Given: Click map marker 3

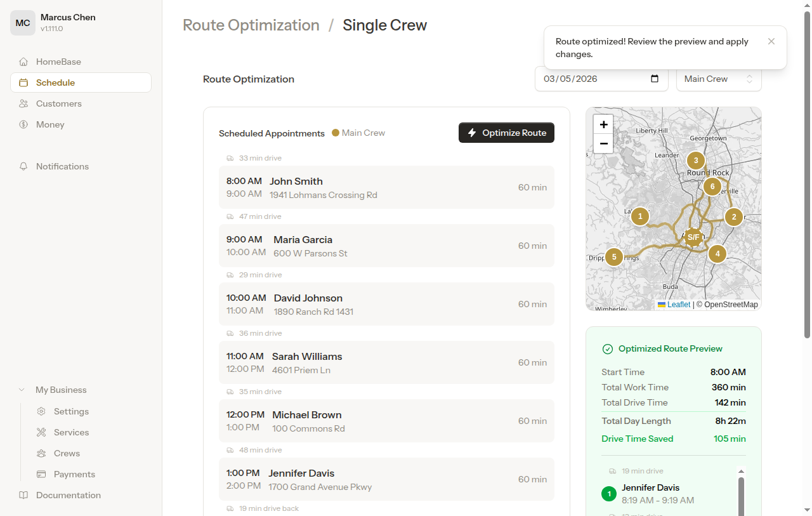Looking at the screenshot, I should [x=696, y=161].
